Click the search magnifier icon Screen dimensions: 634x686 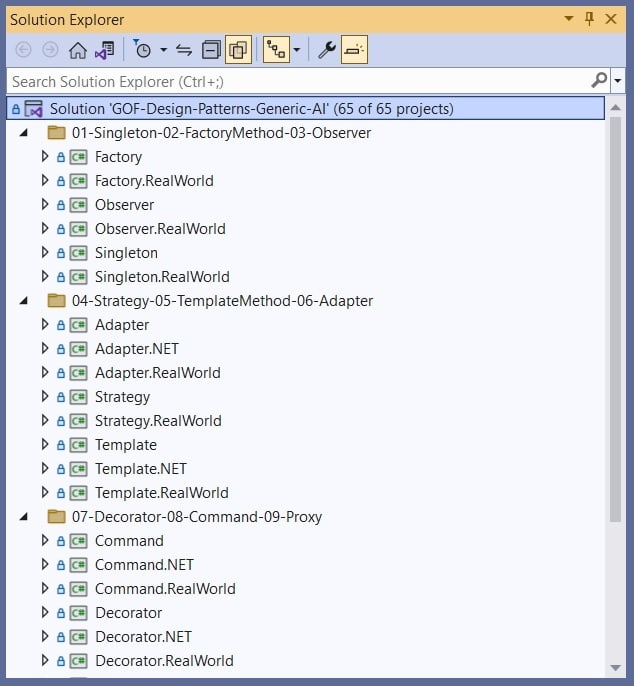coord(599,80)
